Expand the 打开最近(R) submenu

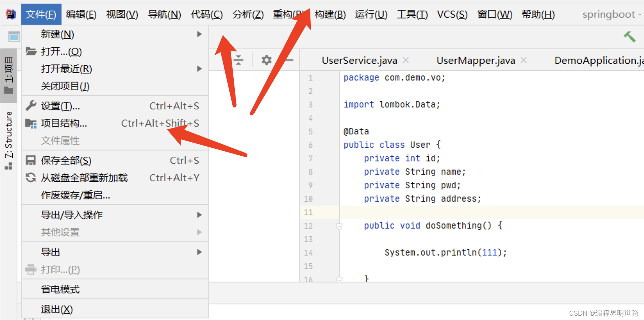(x=199, y=69)
